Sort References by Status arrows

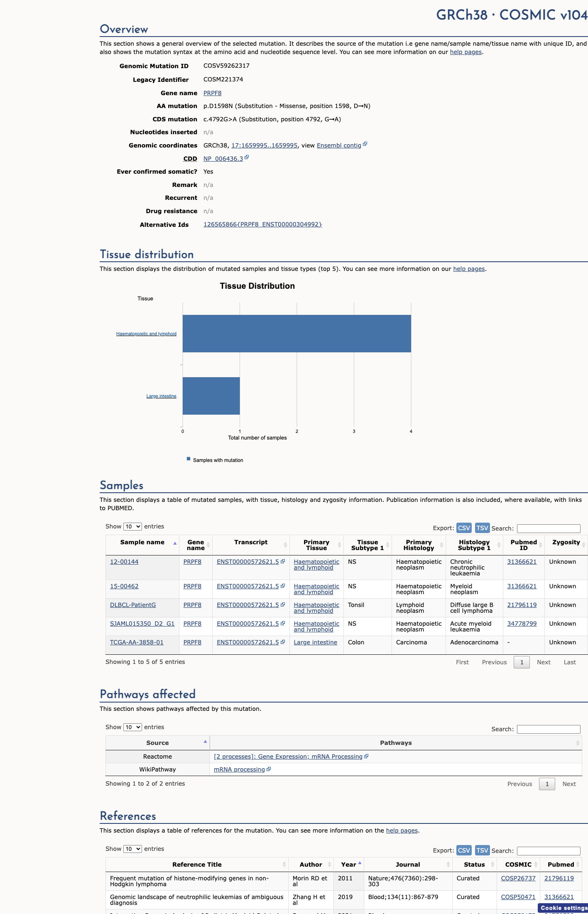(492, 865)
